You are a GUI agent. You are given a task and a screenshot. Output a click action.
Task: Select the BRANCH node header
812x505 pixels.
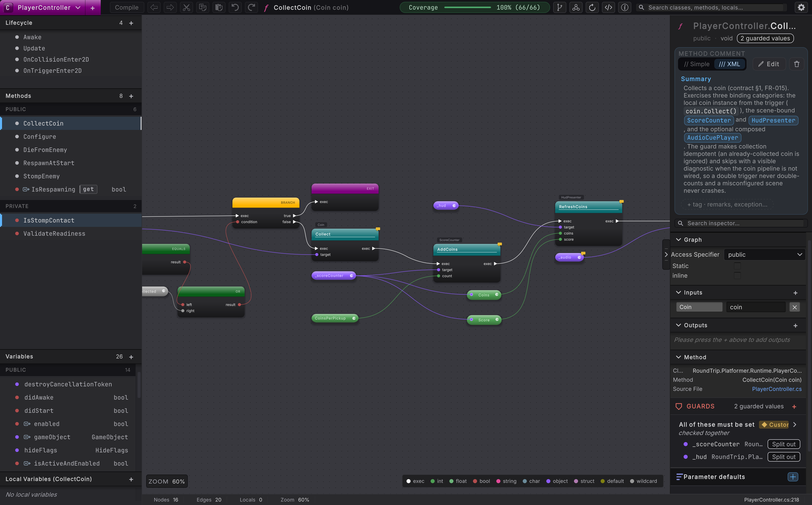pos(266,203)
